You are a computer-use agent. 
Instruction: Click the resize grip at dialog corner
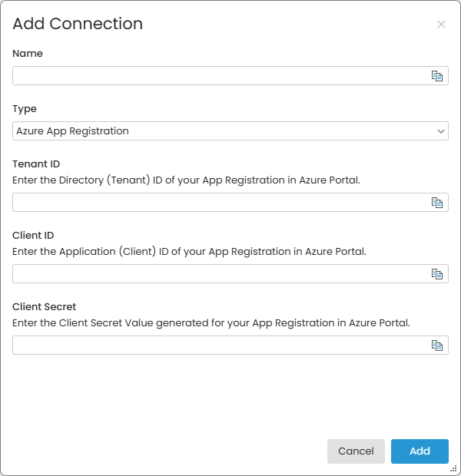[454, 468]
